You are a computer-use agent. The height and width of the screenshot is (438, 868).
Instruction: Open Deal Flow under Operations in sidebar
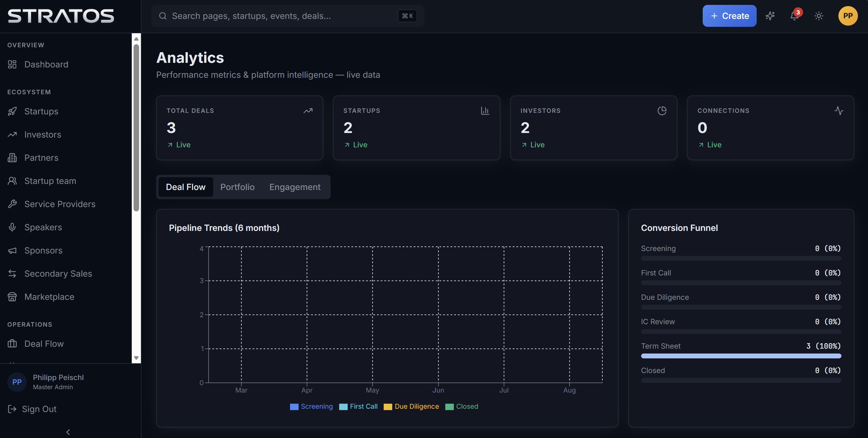tap(66, 344)
